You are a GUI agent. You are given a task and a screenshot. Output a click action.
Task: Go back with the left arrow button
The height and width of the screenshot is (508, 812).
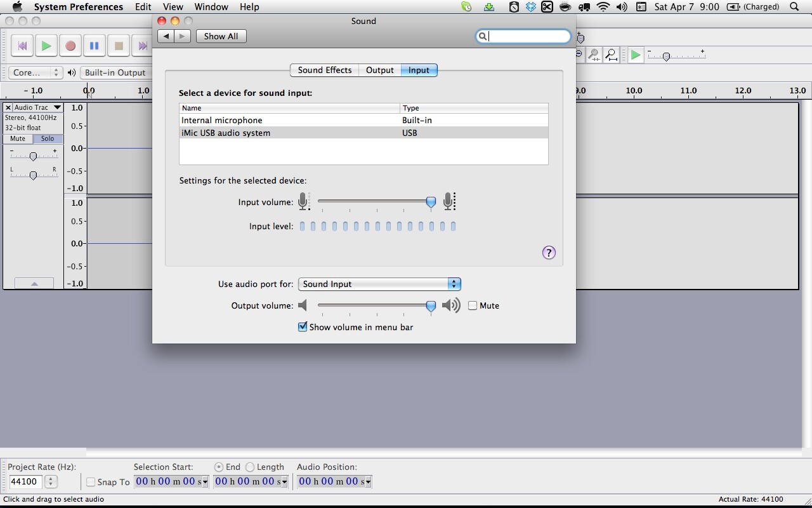click(x=166, y=36)
